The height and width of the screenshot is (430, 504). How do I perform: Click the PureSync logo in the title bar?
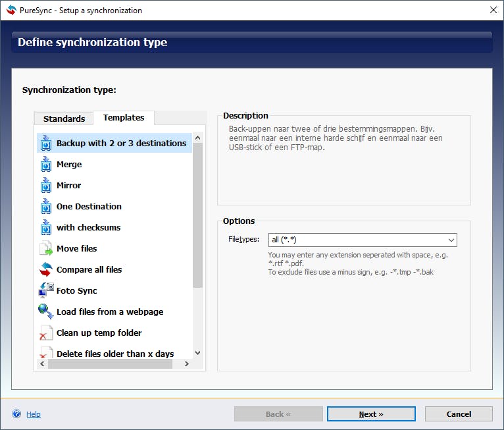[11, 11]
